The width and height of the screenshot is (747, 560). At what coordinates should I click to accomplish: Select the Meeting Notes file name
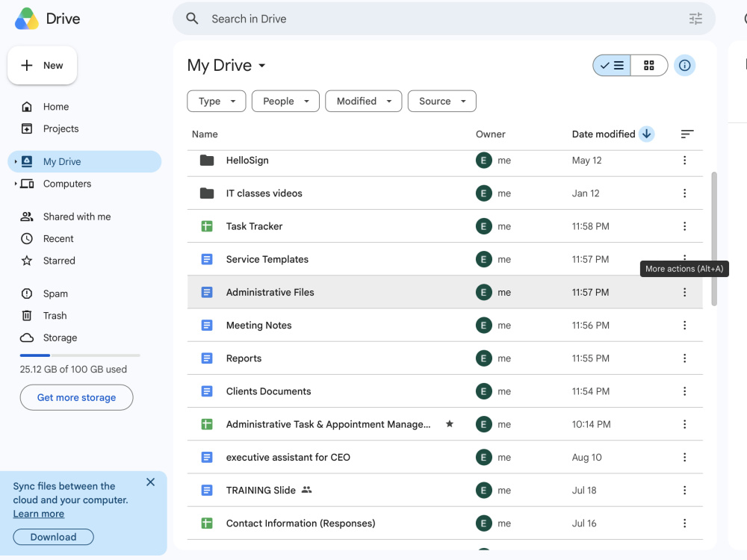(x=258, y=326)
